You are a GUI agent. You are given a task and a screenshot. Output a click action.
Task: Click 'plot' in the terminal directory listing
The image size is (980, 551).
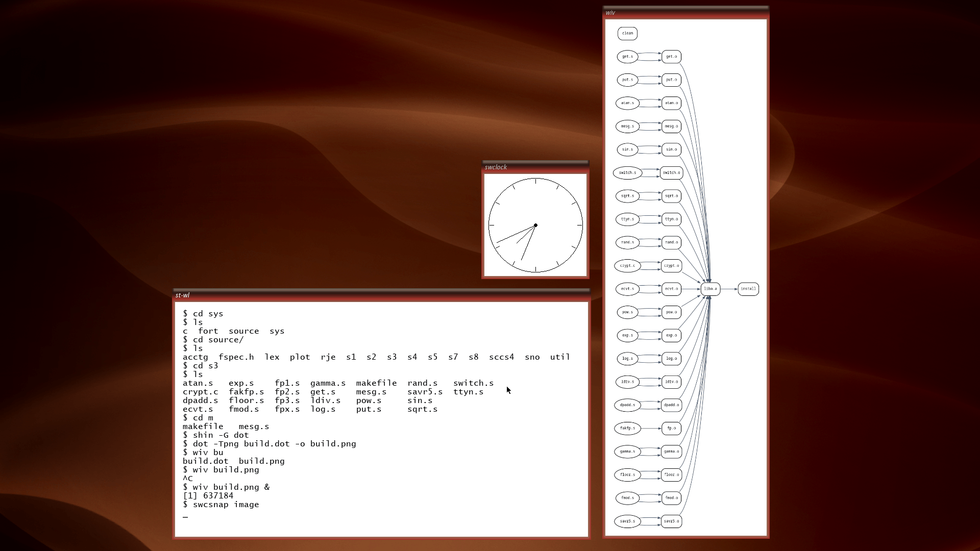tap(300, 357)
